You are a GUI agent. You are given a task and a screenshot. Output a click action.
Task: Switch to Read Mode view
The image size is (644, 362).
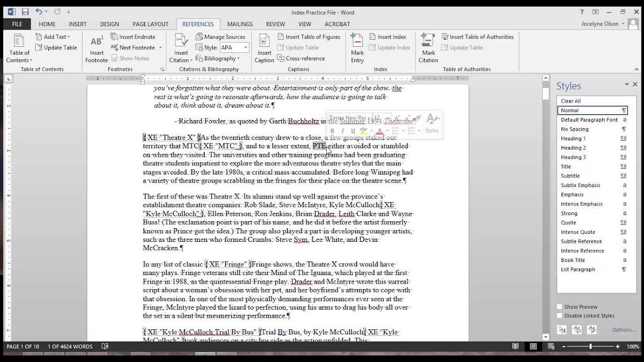(x=515, y=346)
